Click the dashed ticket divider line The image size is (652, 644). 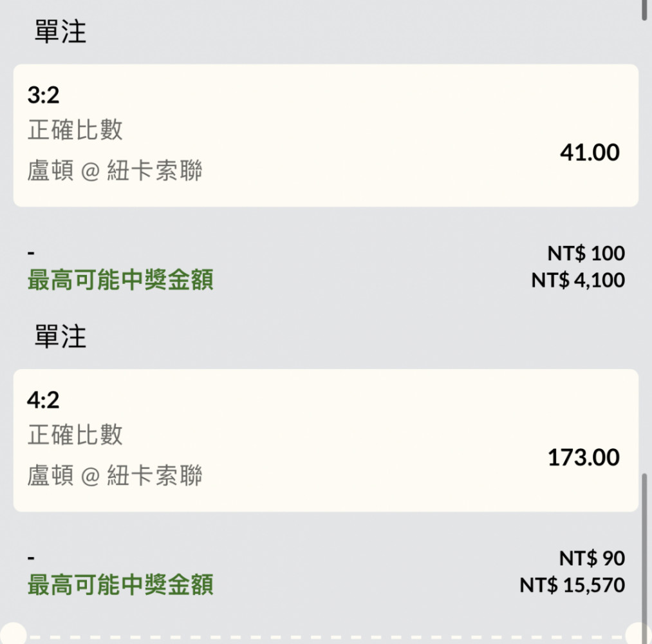click(326, 637)
